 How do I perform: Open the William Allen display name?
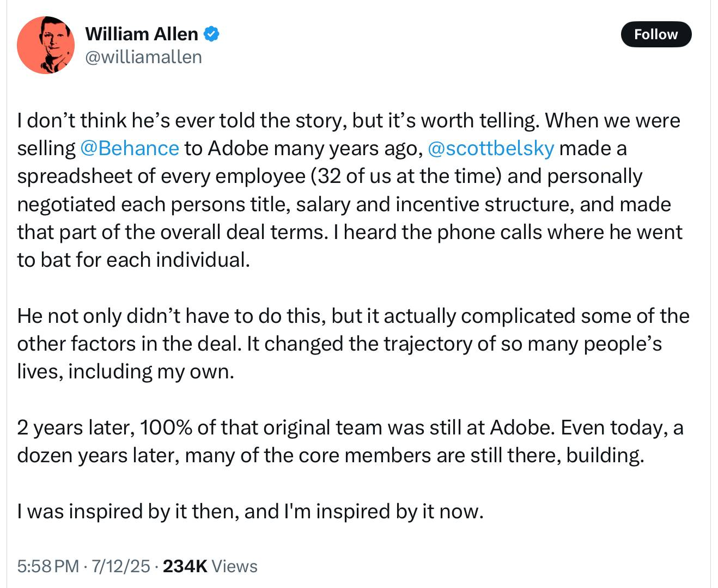pyautogui.click(x=142, y=34)
